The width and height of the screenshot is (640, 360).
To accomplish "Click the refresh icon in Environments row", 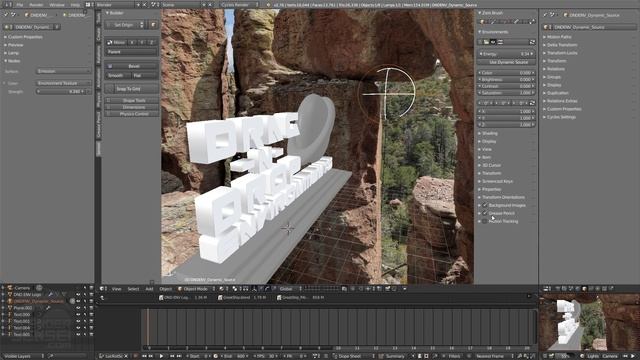I will 532,42.
